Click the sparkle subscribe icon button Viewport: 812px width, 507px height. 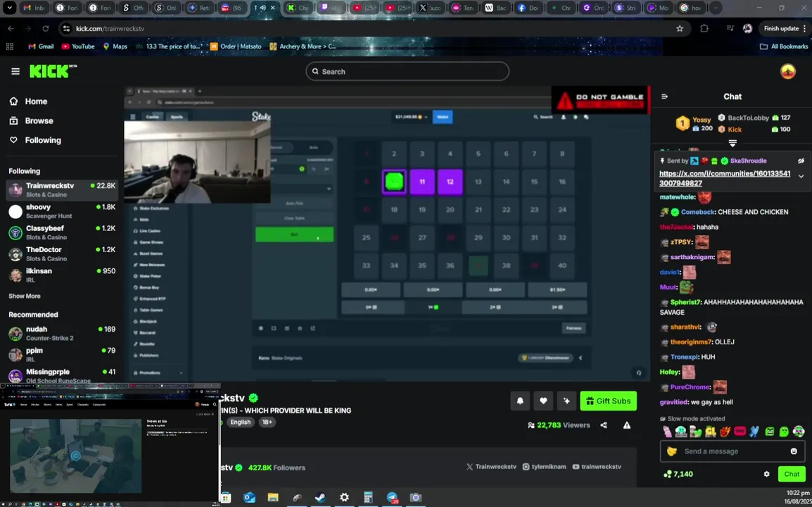[x=566, y=401]
